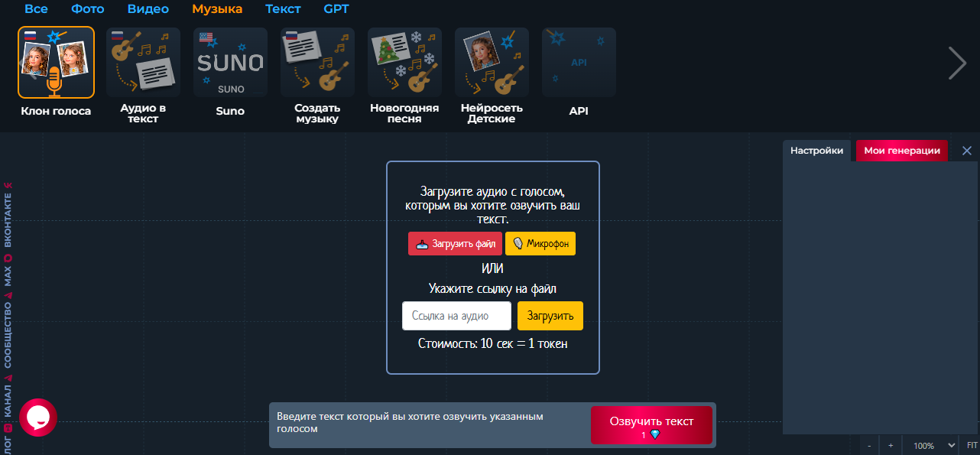Open the API tile icon
The image size is (980, 455).
tap(579, 63)
